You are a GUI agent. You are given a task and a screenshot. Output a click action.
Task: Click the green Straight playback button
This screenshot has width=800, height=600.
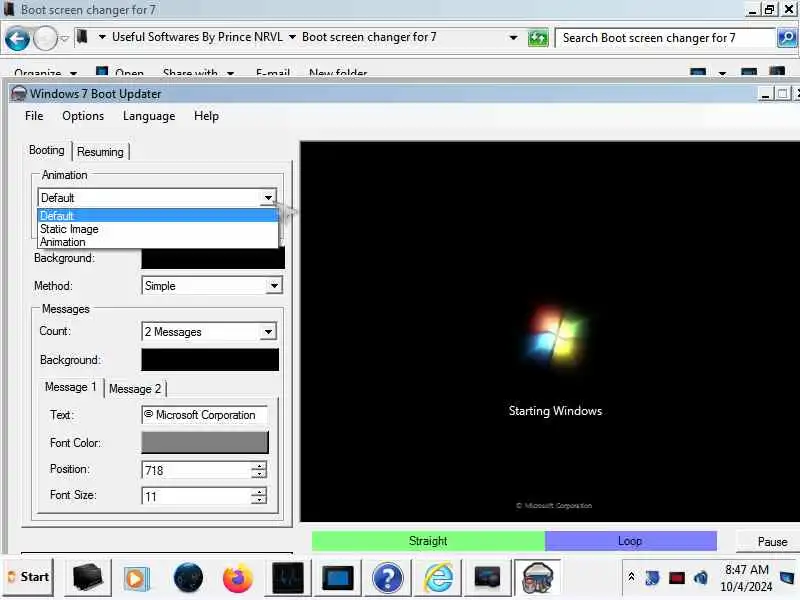428,541
